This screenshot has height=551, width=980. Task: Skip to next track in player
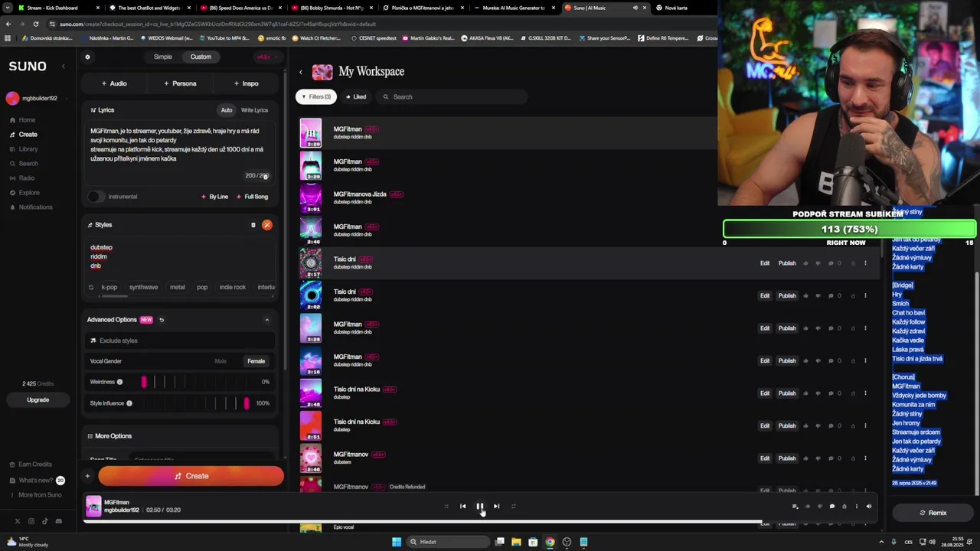(496, 506)
